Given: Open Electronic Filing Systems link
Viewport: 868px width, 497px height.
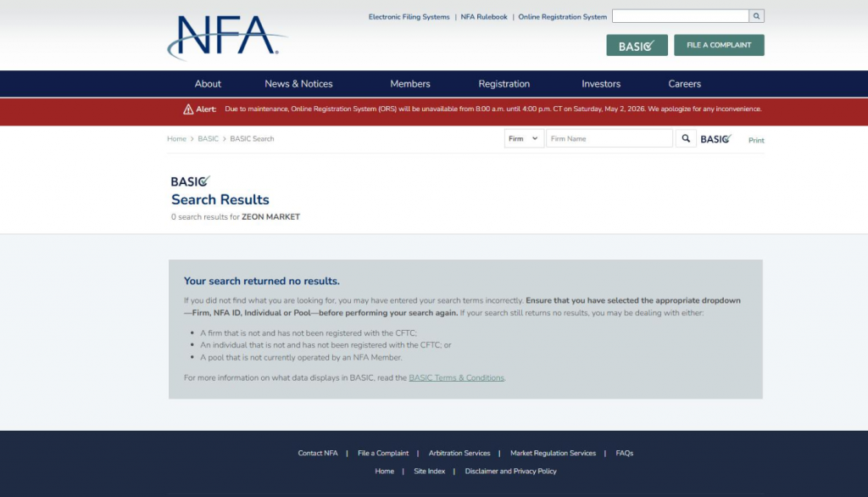Looking at the screenshot, I should click(409, 17).
